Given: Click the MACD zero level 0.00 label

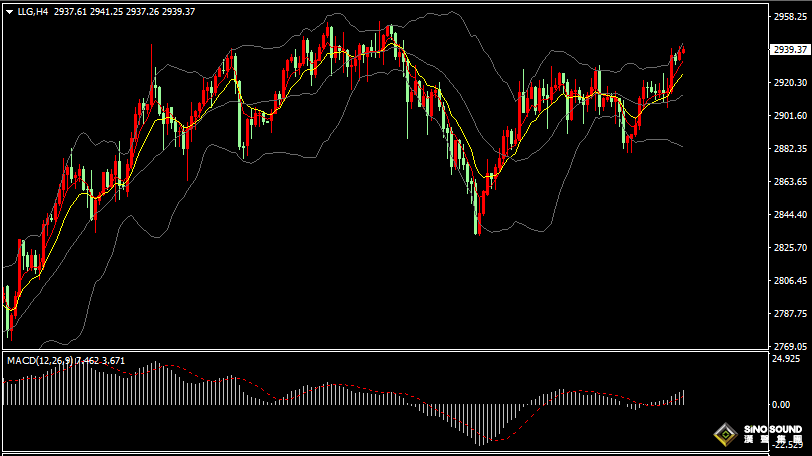Looking at the screenshot, I should (x=782, y=404).
